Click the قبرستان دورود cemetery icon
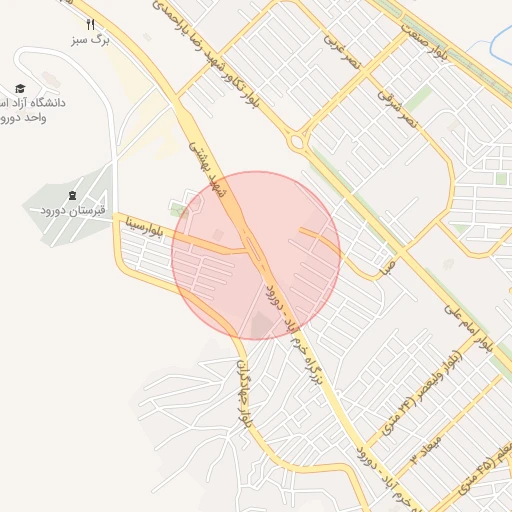Screen dimensions: 512x512 click(x=72, y=196)
